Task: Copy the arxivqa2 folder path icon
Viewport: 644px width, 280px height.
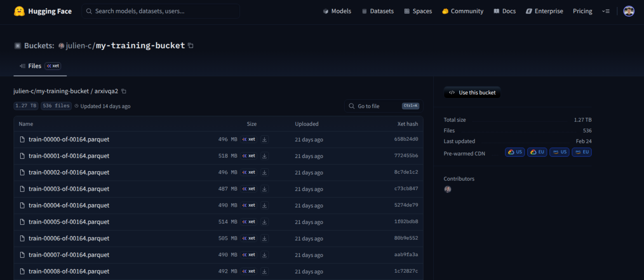Action: [x=124, y=91]
